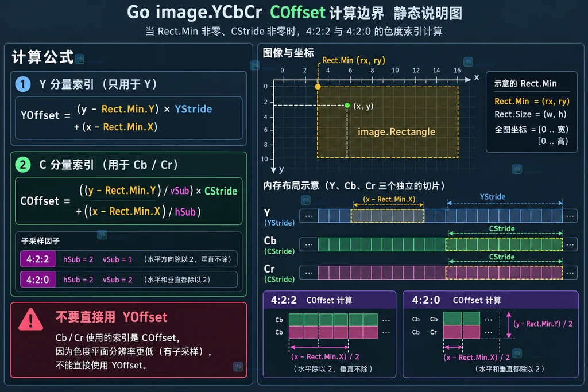Click '(x - Rect.Min.X) / 2' in 4:2:0 panel
Image resolution: width=588 pixels, height=392 pixels.
click(476, 358)
